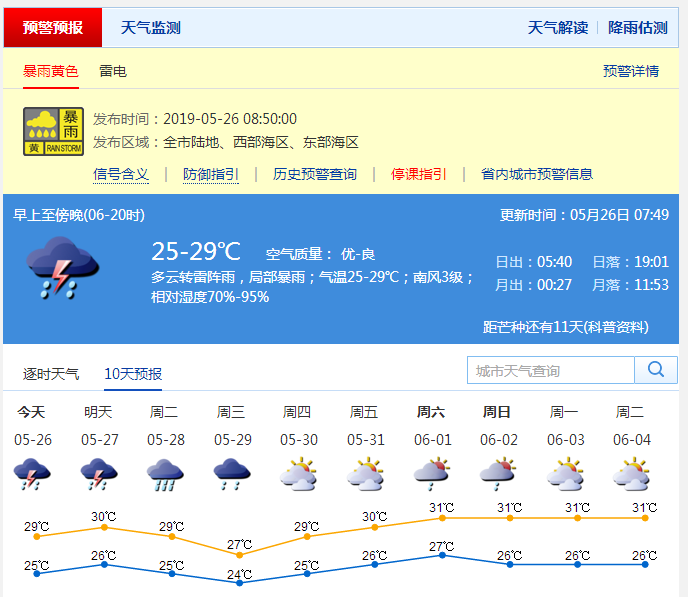
Task: Click the city weather search field
Action: point(550,371)
